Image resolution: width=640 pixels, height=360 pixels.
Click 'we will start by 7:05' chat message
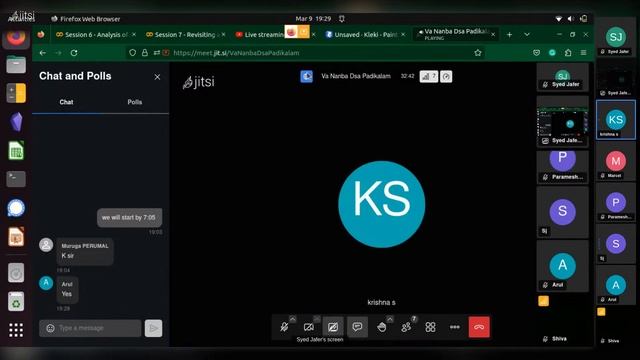pyautogui.click(x=129, y=218)
